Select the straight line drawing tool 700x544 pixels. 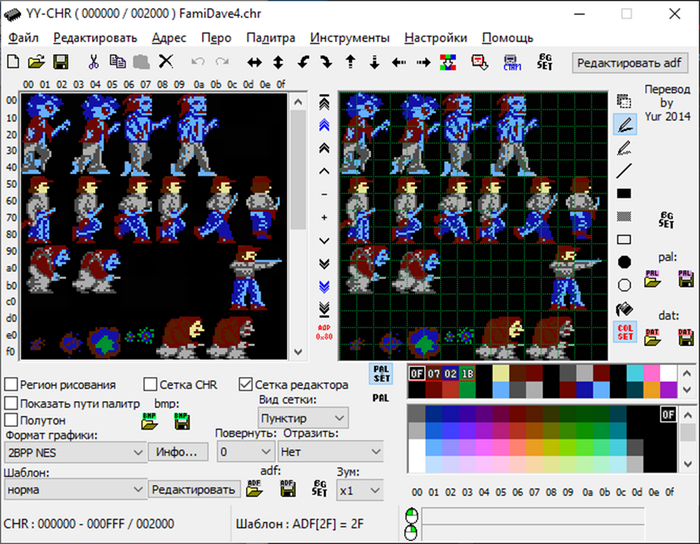point(624,170)
